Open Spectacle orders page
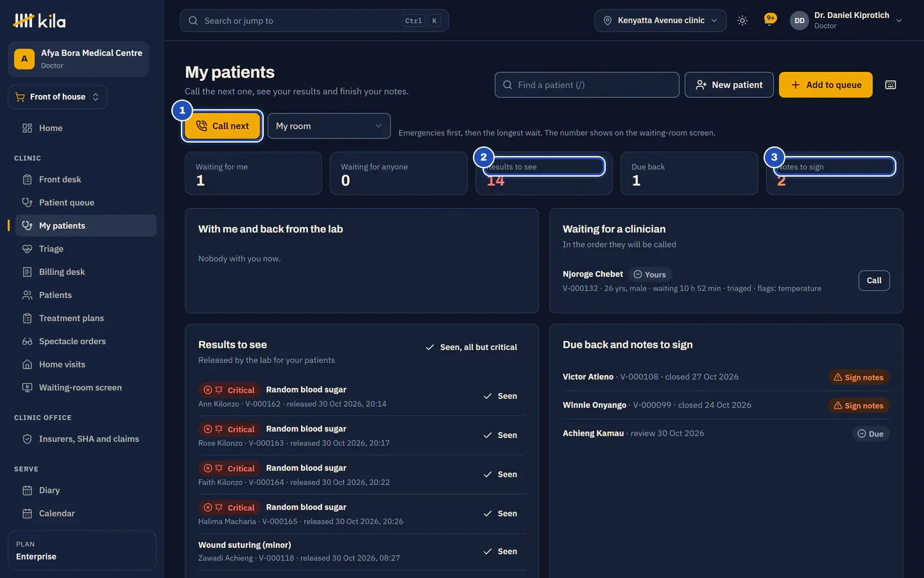The image size is (924, 578). tap(86, 341)
